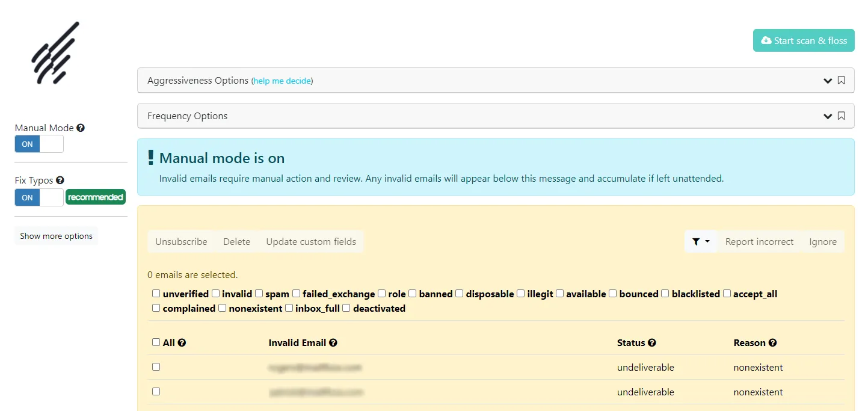Image resolution: width=868 pixels, height=411 pixels.
Task: Click the Unsubscribe action button
Action: click(x=181, y=241)
